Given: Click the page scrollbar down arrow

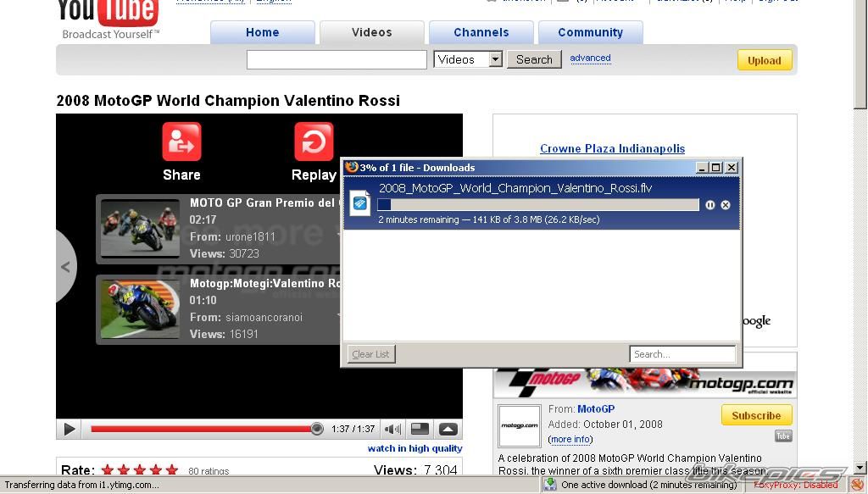Looking at the screenshot, I should (860, 468).
